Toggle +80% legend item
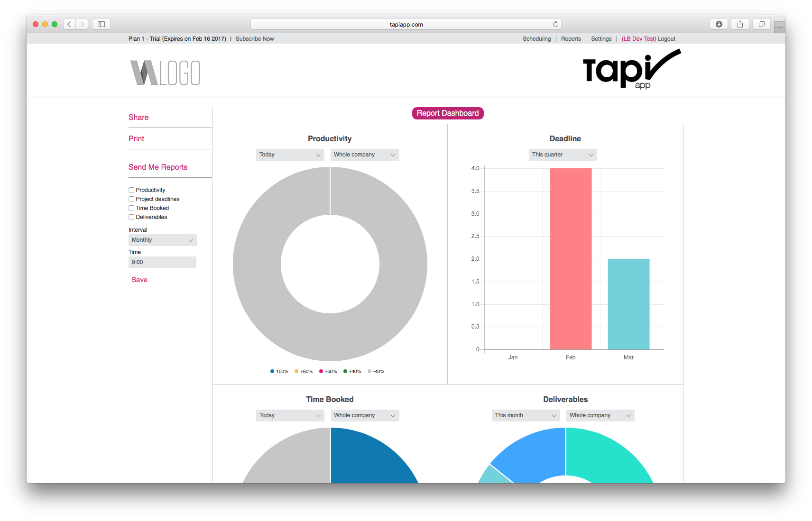Viewport: 812px width, 521px height. 304,372
